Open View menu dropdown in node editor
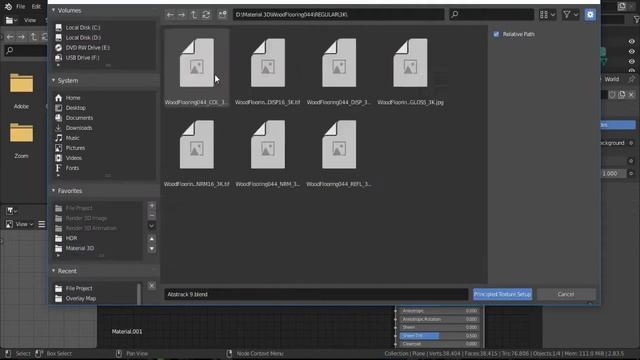 24,224
